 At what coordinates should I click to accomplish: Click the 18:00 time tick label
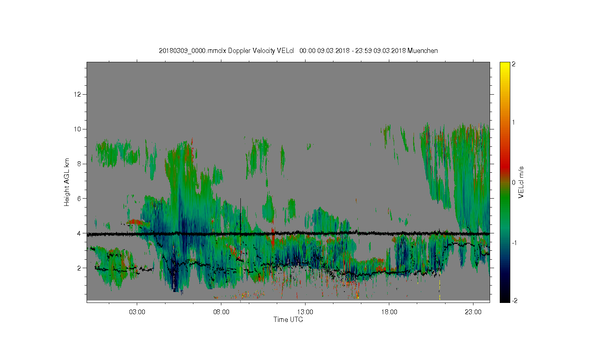point(389,312)
